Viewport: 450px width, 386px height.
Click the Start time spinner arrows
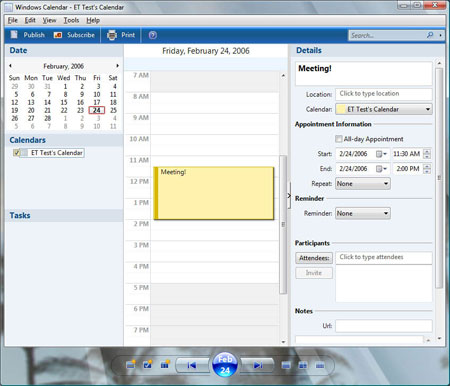point(427,154)
